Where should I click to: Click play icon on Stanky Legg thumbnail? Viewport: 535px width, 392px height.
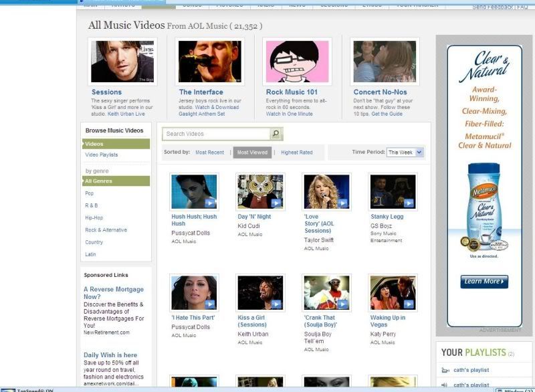(x=408, y=203)
